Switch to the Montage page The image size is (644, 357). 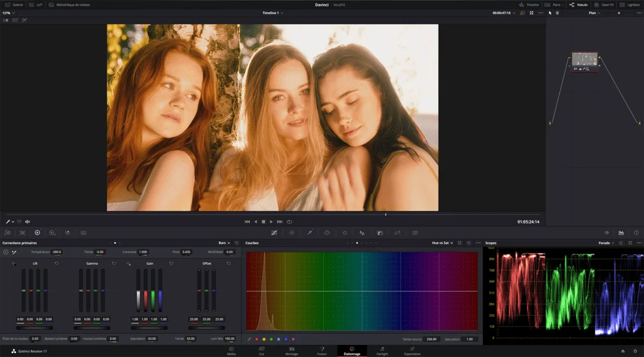292,351
